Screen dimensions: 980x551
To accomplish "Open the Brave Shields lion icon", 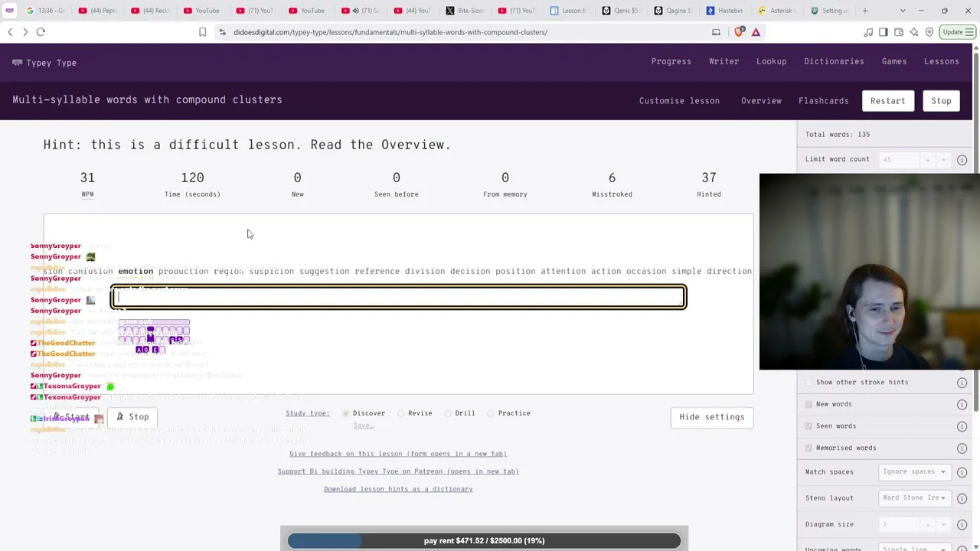I will tap(739, 32).
